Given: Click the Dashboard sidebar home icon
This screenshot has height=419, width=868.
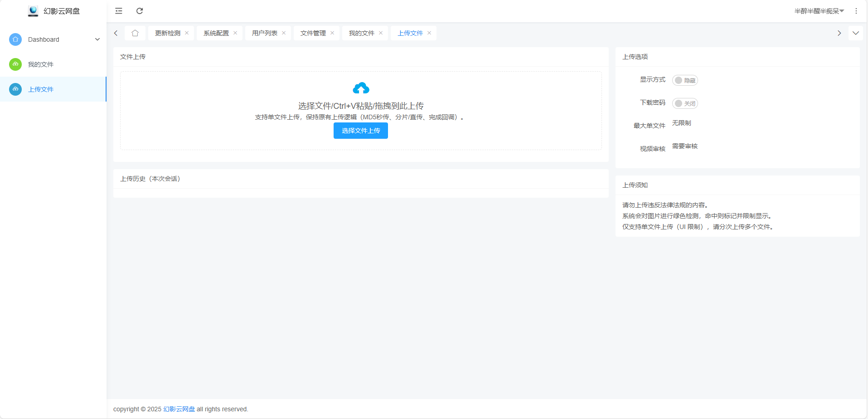Looking at the screenshot, I should coord(15,39).
